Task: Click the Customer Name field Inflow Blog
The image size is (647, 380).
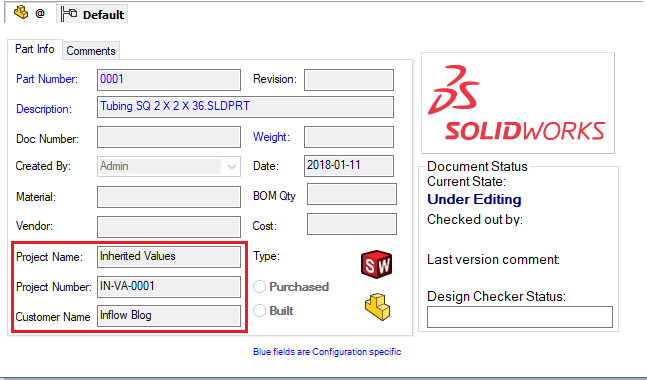Action: 169,316
